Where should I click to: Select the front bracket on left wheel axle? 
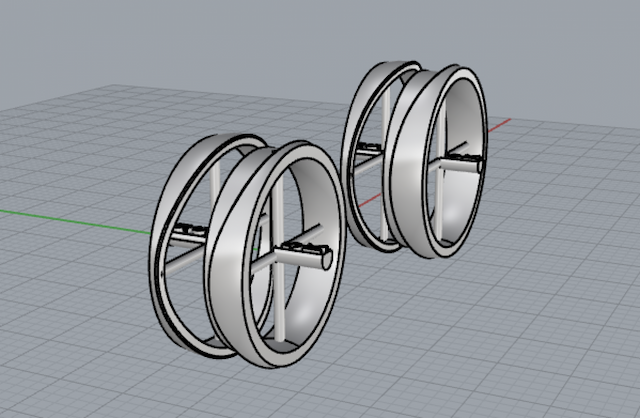click(x=303, y=246)
